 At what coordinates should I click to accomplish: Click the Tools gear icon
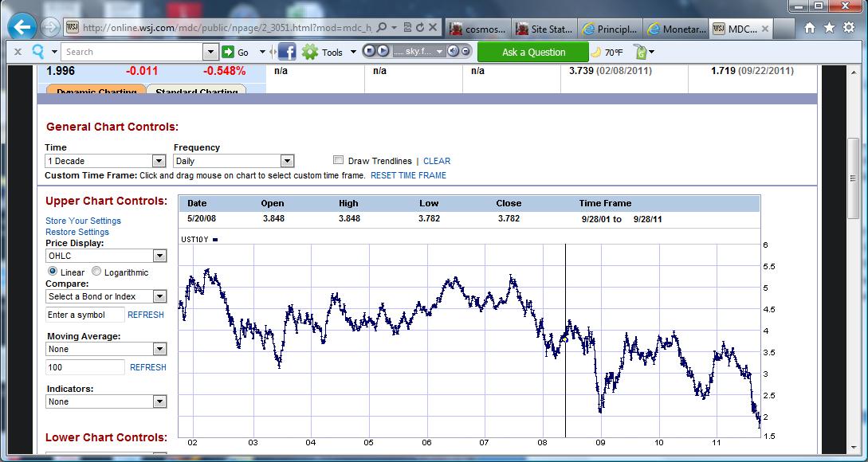pyautogui.click(x=310, y=52)
